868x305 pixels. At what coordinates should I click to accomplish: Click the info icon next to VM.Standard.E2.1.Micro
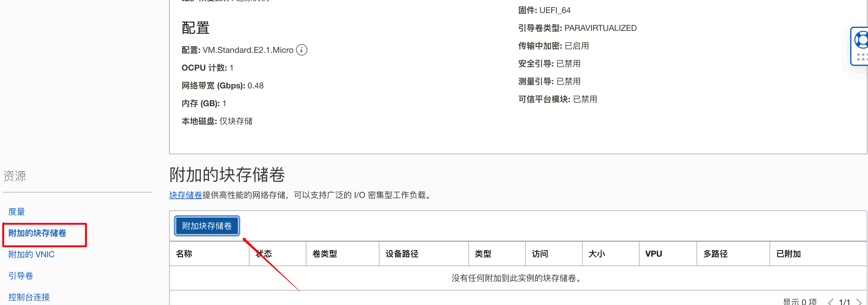[302, 50]
